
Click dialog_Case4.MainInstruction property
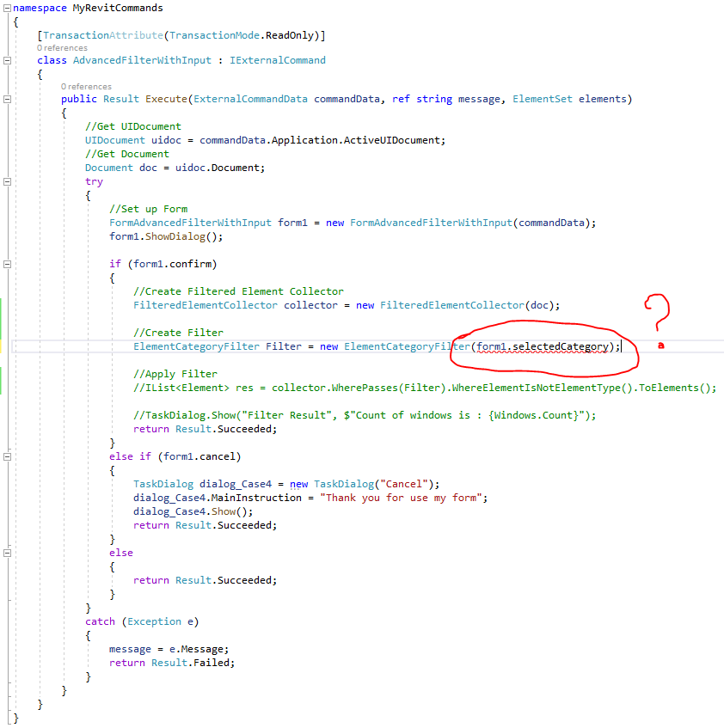[x=218, y=498]
